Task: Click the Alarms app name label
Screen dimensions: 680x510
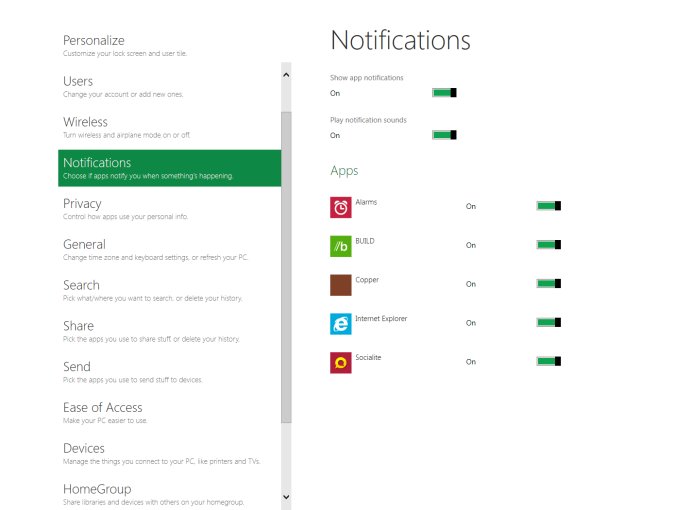Action: (366, 202)
